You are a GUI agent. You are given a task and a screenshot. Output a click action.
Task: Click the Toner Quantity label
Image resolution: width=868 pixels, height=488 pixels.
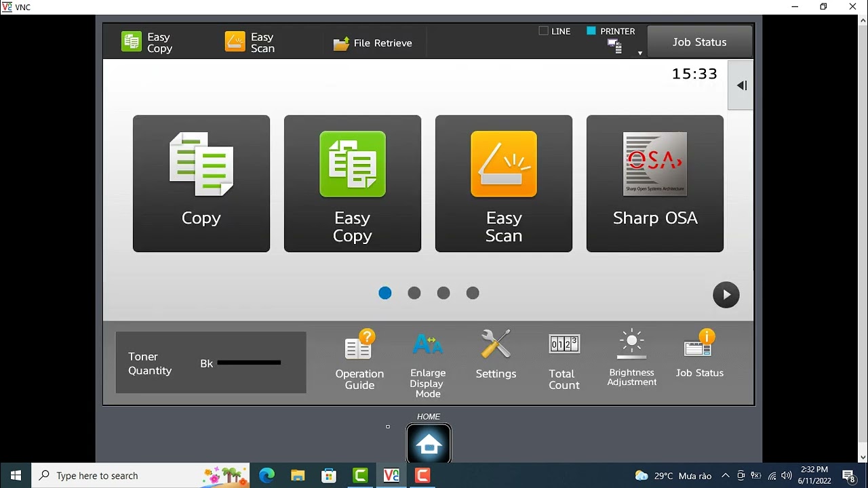coord(150,363)
